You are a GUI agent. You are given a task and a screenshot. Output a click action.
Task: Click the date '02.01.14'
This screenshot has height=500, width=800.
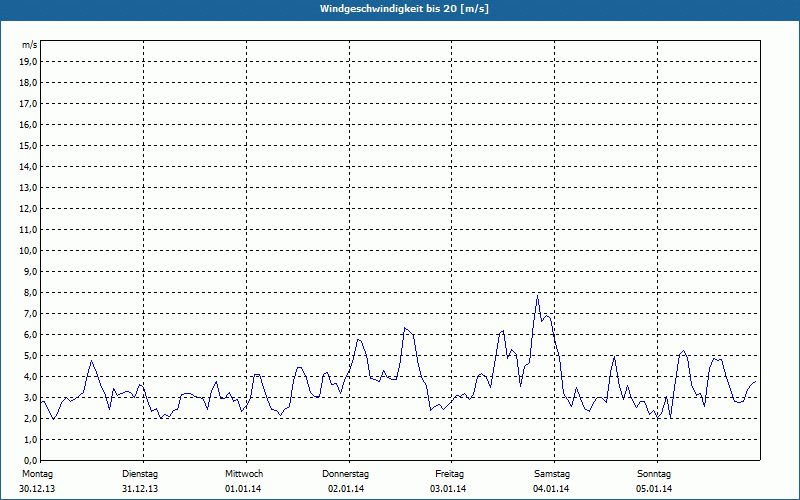point(346,489)
